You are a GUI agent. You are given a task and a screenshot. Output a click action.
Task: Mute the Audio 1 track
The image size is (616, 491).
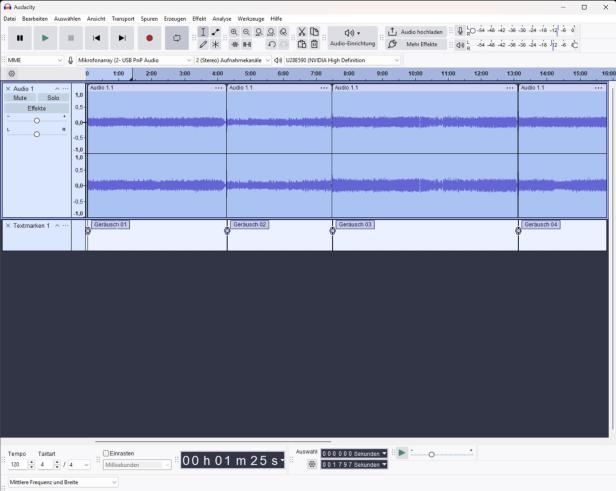(x=20, y=98)
